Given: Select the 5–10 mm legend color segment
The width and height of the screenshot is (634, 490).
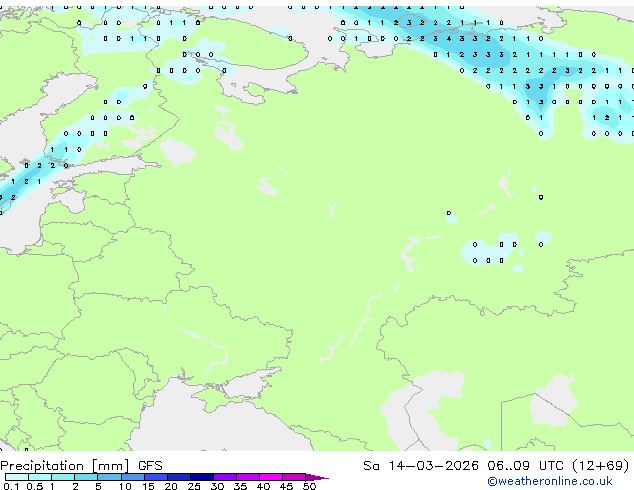Looking at the screenshot, I should click(x=109, y=477).
